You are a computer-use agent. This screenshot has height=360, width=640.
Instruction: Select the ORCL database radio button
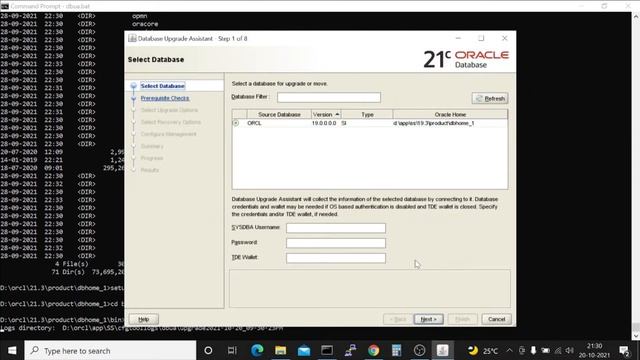pyautogui.click(x=236, y=123)
